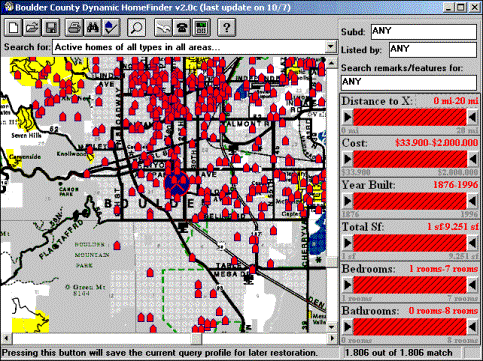Select the magnifying glass zoom tool
The height and width of the screenshot is (361, 483).
pos(136,27)
